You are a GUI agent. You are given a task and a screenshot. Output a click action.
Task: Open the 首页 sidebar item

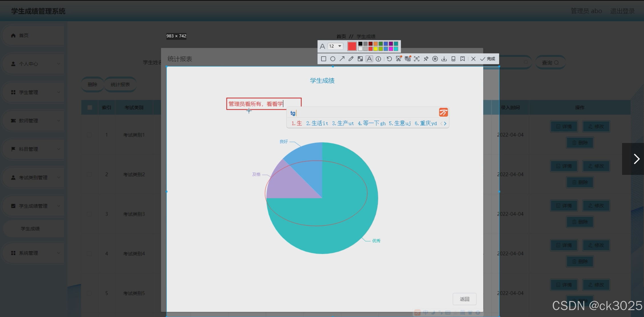coord(24,35)
